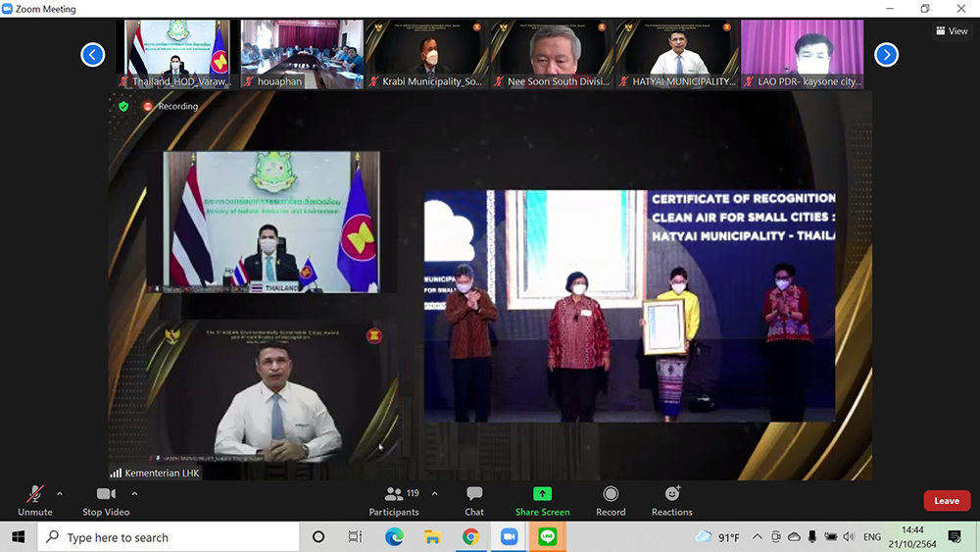This screenshot has width=980, height=552.
Task: Open the View layout menu
Action: pos(952,30)
